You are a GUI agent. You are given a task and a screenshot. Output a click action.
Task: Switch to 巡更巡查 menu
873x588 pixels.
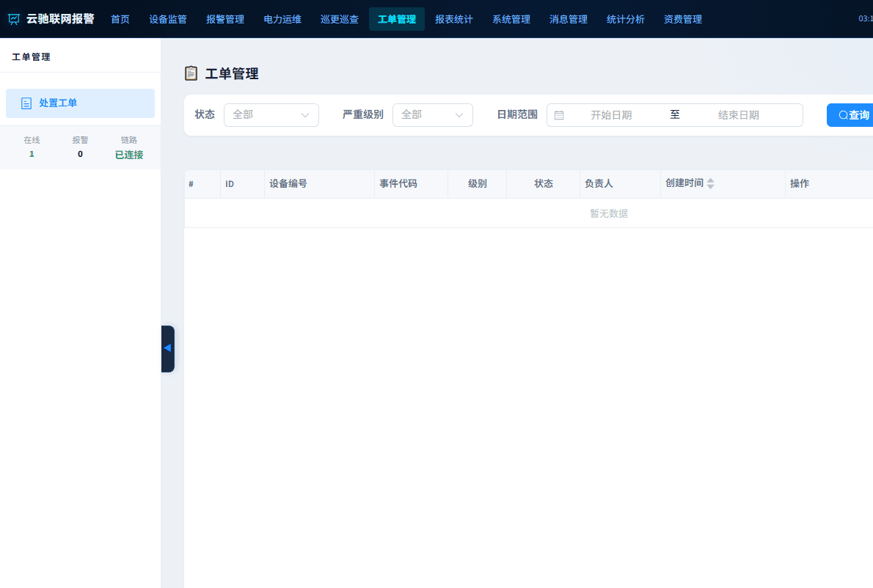[x=340, y=20]
